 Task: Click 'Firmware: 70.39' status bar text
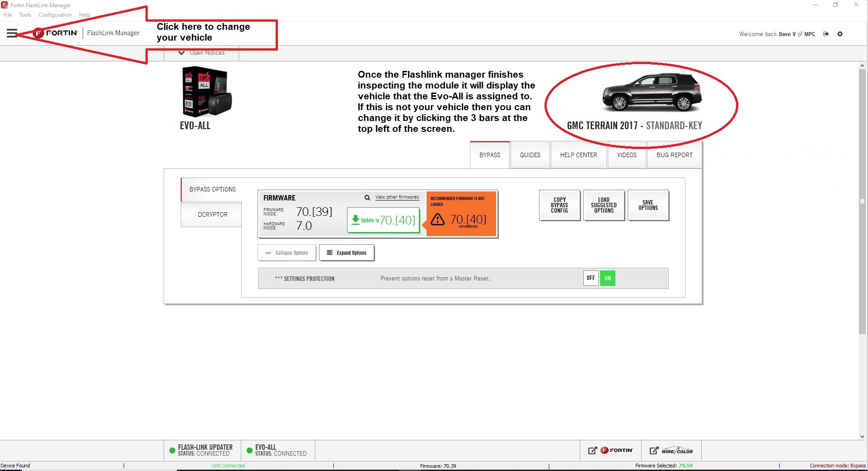click(x=438, y=466)
